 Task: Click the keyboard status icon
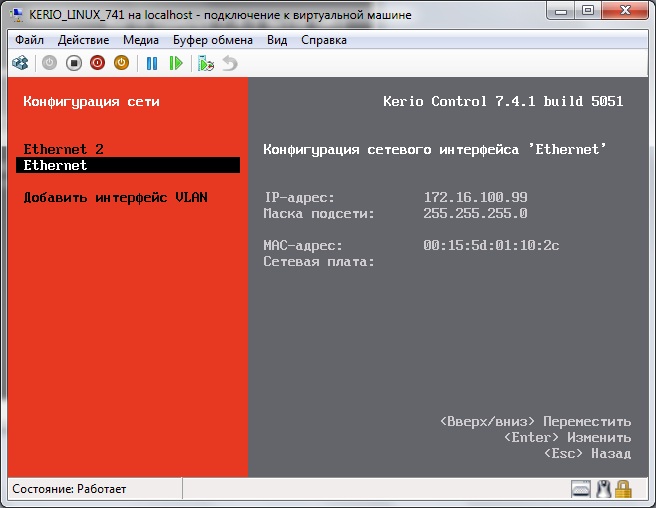[x=582, y=489]
